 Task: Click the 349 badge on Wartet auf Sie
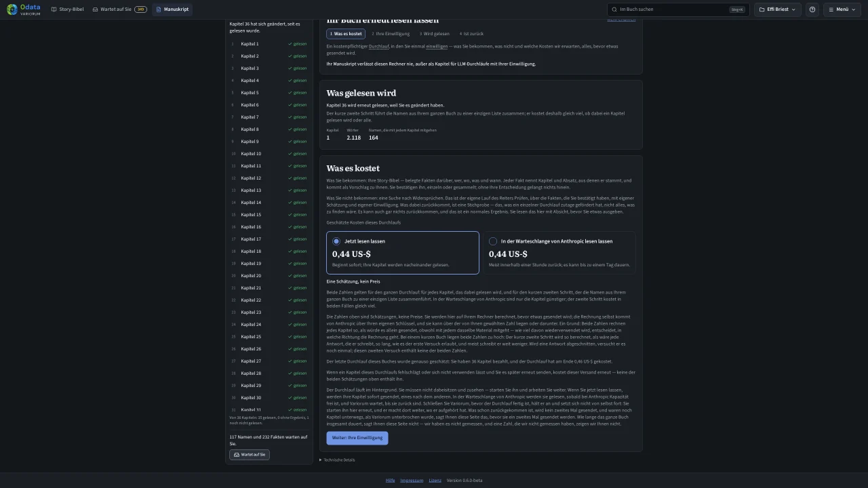tap(140, 9)
